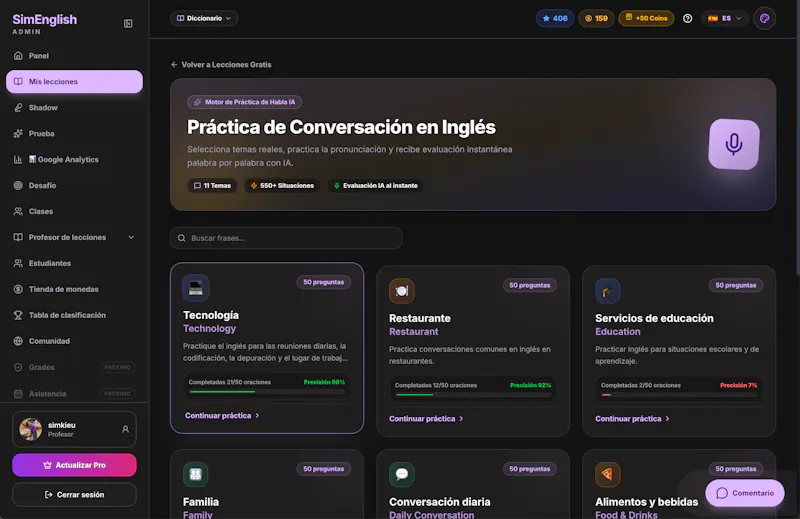Click the large microphone icon
The height and width of the screenshot is (519, 800).
click(x=734, y=144)
